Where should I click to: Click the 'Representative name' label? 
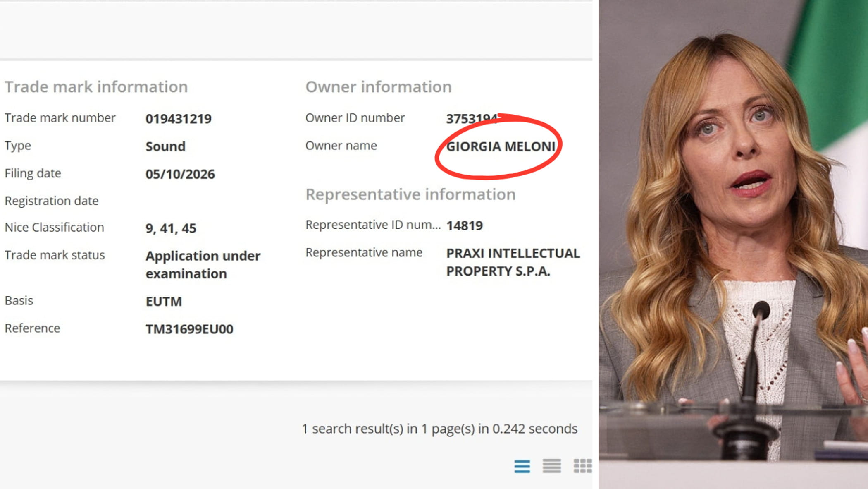(x=364, y=252)
